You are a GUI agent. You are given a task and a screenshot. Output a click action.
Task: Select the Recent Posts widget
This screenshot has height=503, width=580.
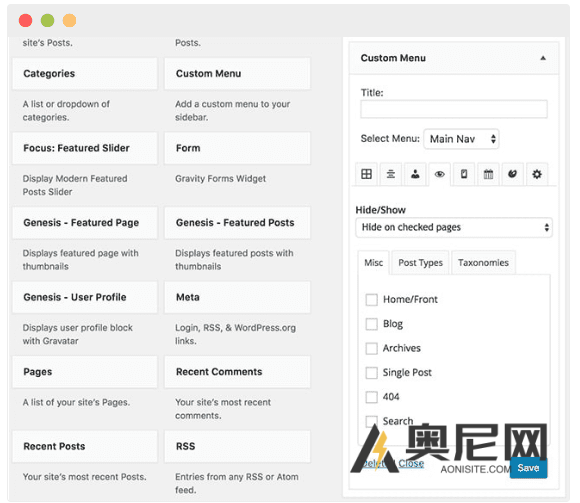[x=85, y=446]
